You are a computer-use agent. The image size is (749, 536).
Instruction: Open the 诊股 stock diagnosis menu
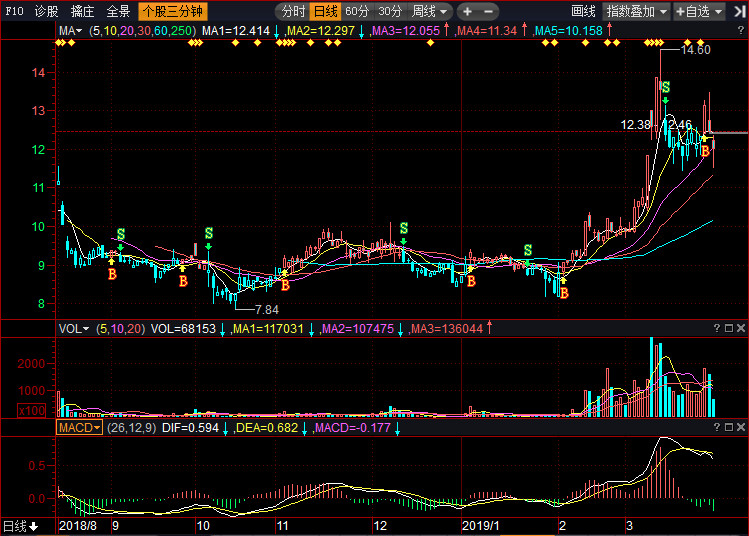point(46,11)
